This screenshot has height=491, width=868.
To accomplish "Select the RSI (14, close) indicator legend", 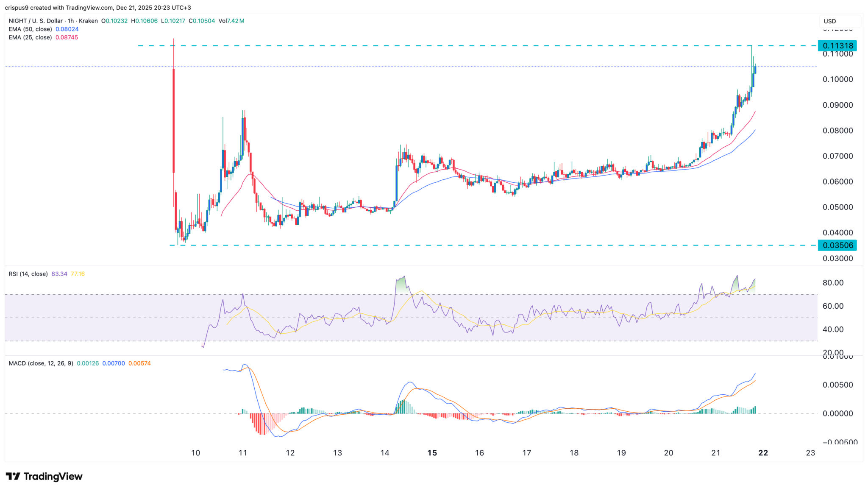I will [28, 274].
